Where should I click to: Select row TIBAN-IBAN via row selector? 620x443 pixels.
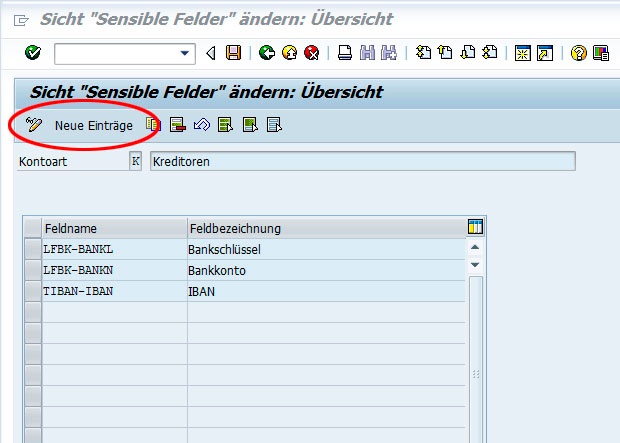pyautogui.click(x=33, y=291)
